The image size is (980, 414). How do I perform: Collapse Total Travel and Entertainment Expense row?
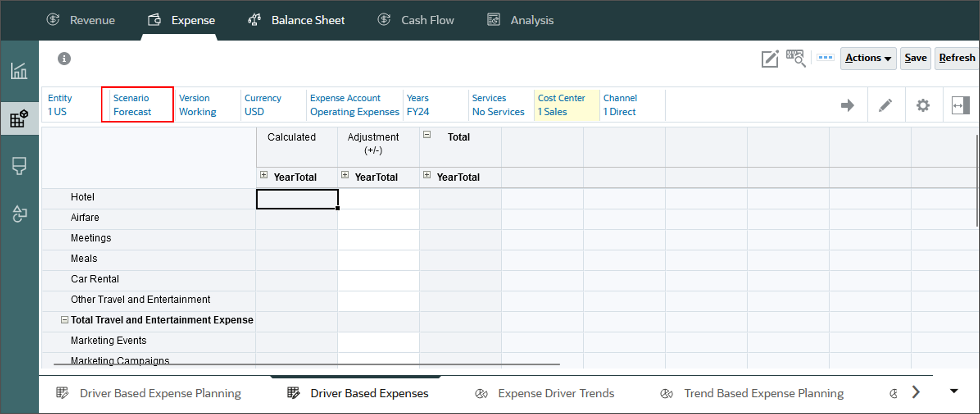tap(65, 320)
